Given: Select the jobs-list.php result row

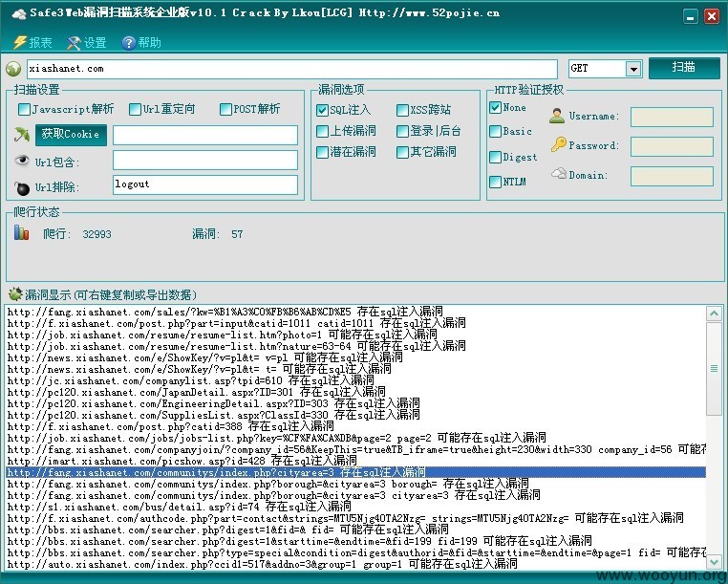Looking at the screenshot, I should [x=356, y=438].
